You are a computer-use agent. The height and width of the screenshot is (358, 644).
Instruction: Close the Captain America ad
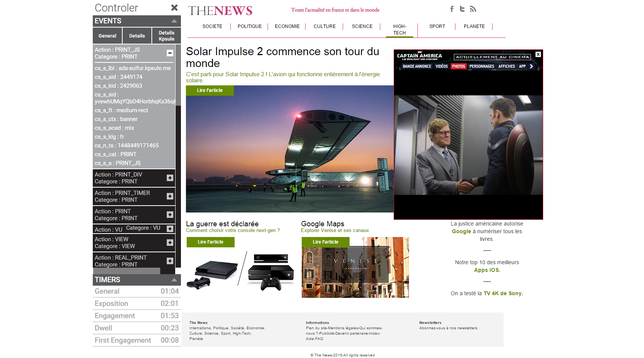click(x=538, y=54)
